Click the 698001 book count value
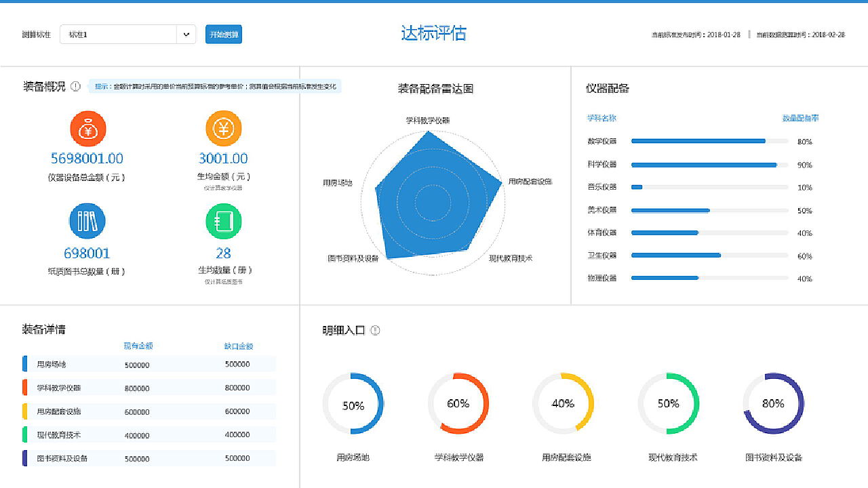This screenshot has height=488, width=868. tap(87, 253)
